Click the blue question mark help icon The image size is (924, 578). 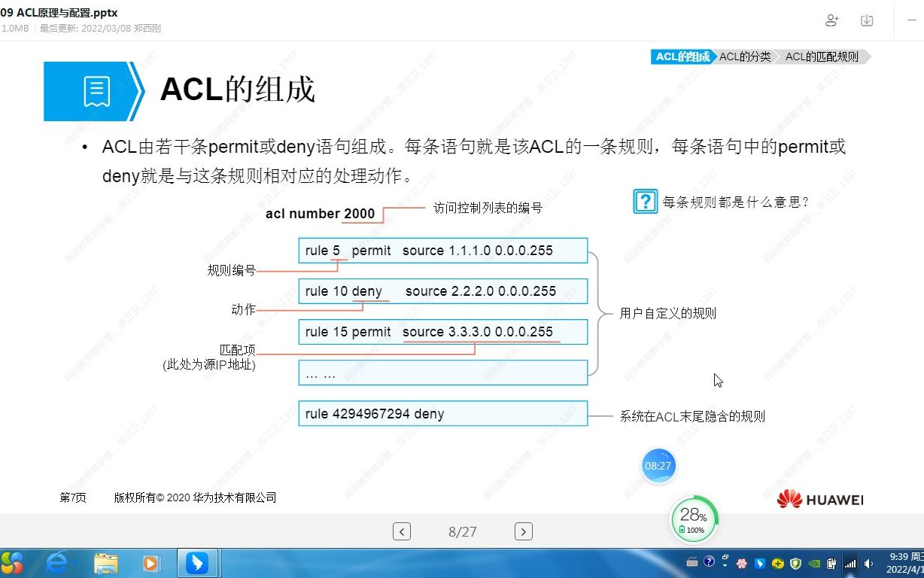pos(645,201)
